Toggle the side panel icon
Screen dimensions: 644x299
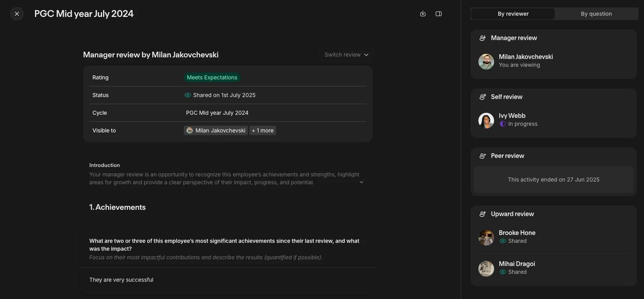(439, 14)
